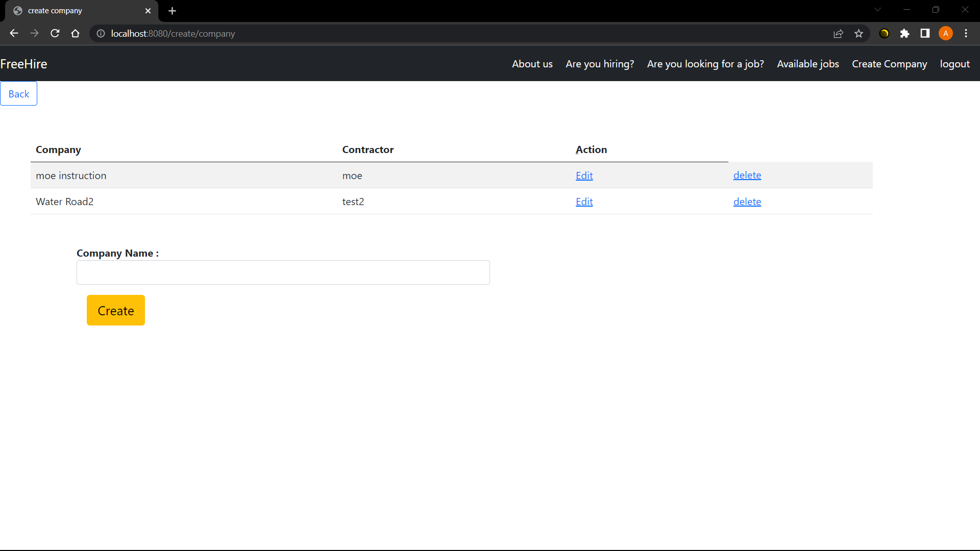Edit the moe instruction company
The width and height of the screenshot is (980, 551).
coord(584,176)
